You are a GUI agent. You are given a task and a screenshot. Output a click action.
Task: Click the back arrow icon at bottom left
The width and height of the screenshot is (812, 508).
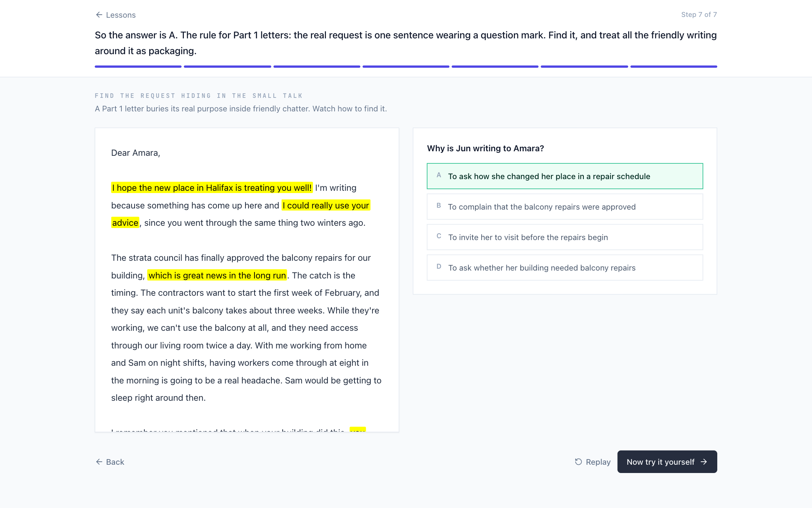[99, 462]
